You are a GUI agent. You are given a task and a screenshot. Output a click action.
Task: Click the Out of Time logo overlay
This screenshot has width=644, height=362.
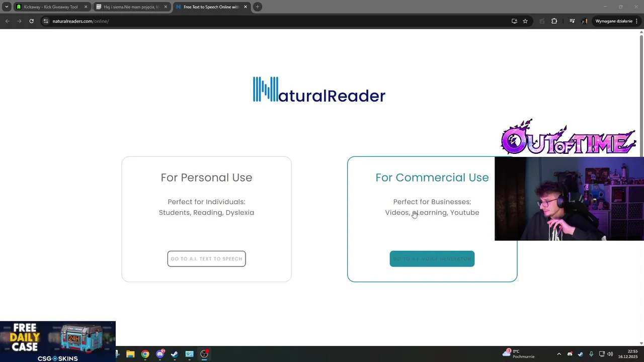pos(569,138)
